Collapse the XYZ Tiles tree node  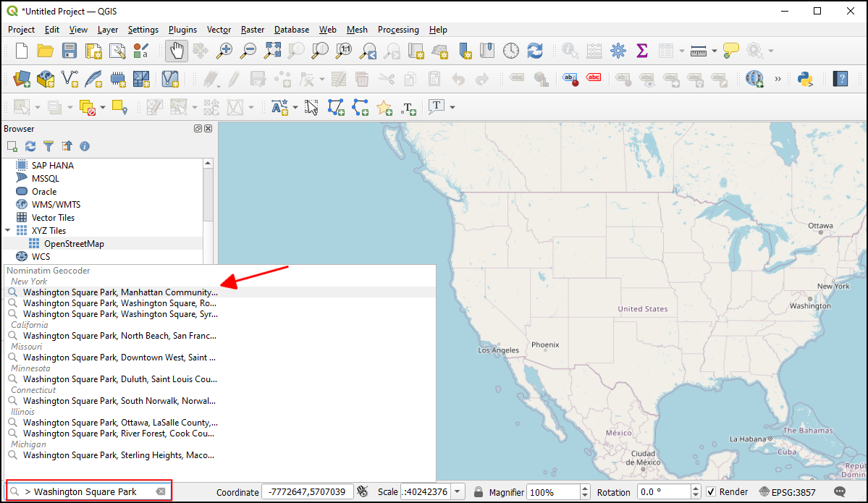[8, 231]
